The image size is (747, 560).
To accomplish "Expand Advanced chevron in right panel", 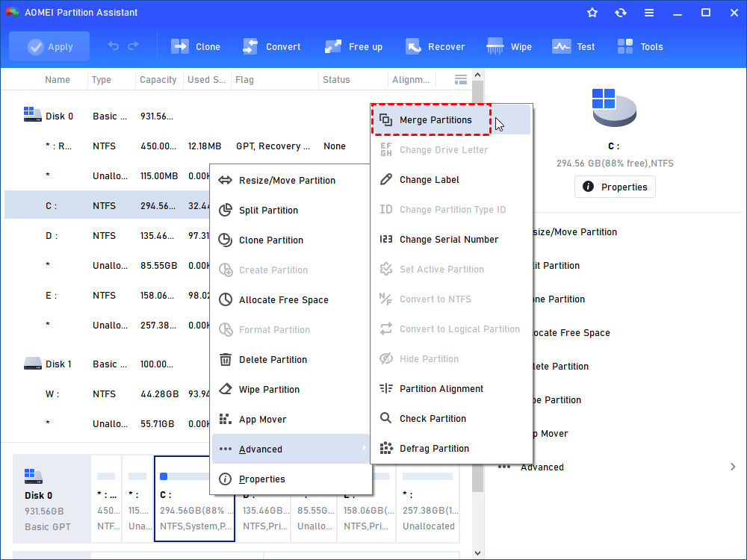I will pyautogui.click(x=733, y=467).
